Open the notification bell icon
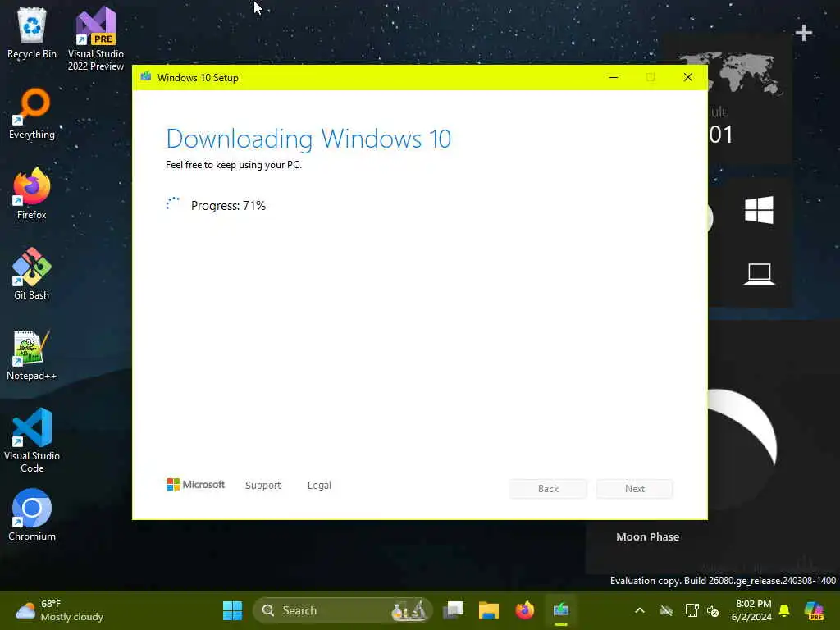The image size is (840, 630). coord(784,610)
